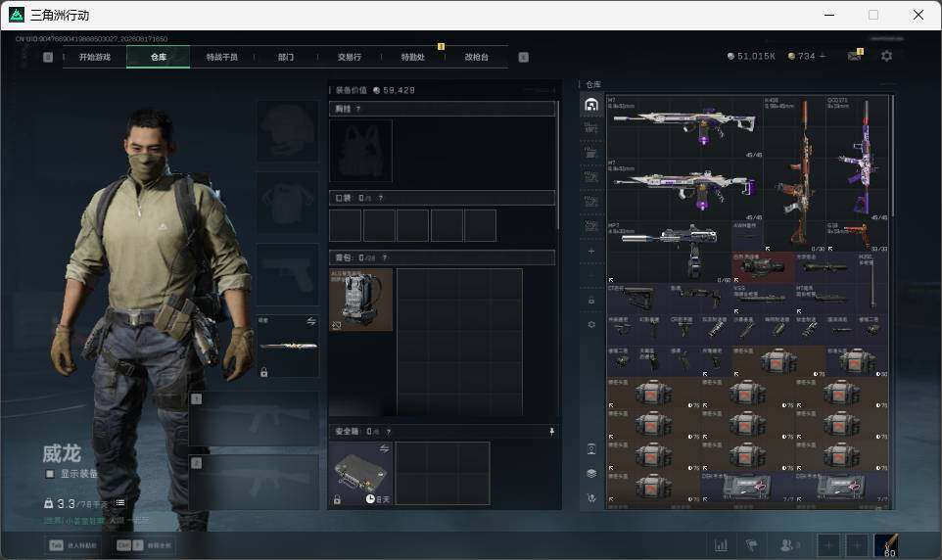The height and width of the screenshot is (560, 942).
Task: Click the second primary weapon slot
Action: click(x=255, y=483)
